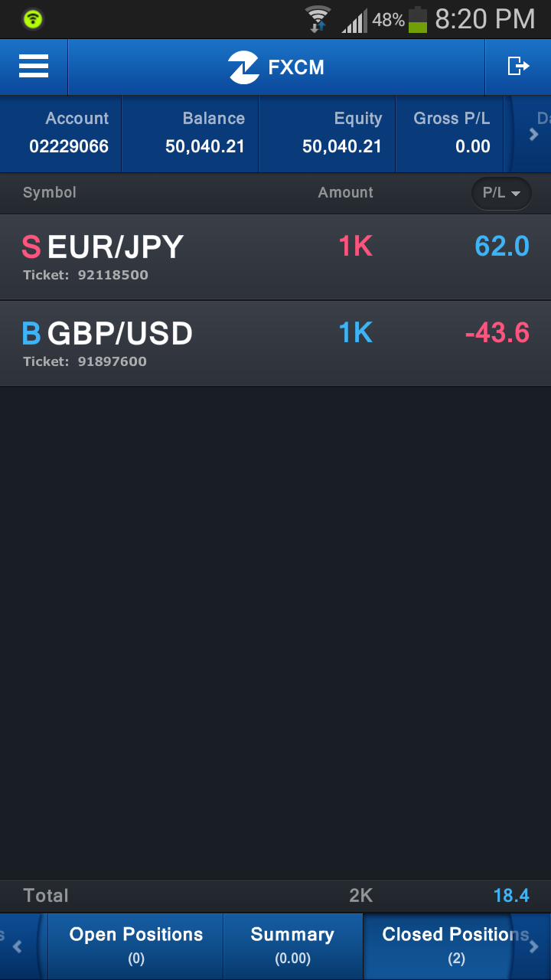Screen dimensions: 551x980
Task: Tap the Amount column header
Action: [x=345, y=192]
